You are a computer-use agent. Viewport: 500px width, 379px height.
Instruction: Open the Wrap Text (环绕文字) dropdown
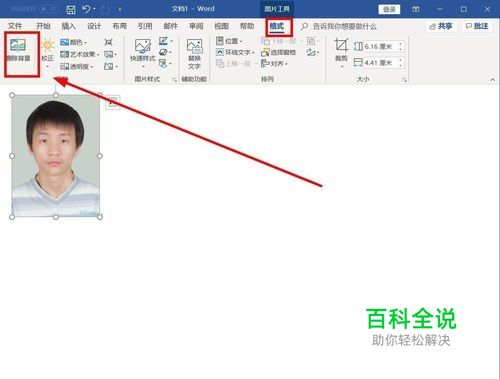235,52
